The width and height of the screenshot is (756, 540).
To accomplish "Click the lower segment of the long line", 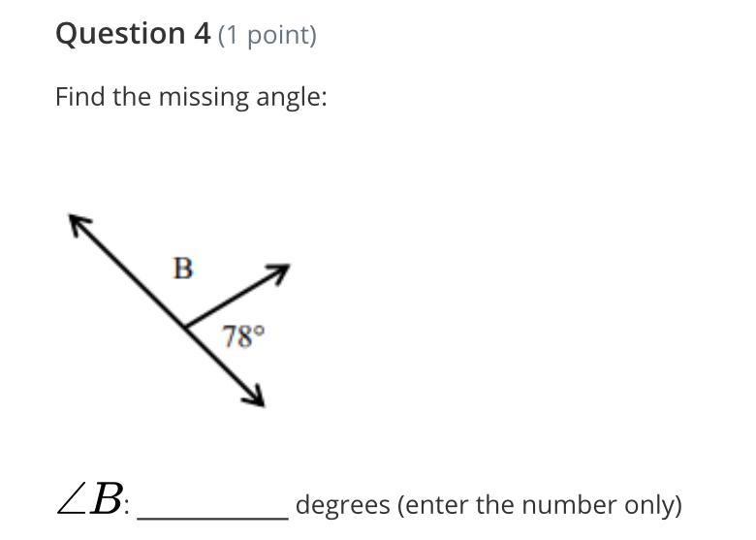I will (x=223, y=364).
